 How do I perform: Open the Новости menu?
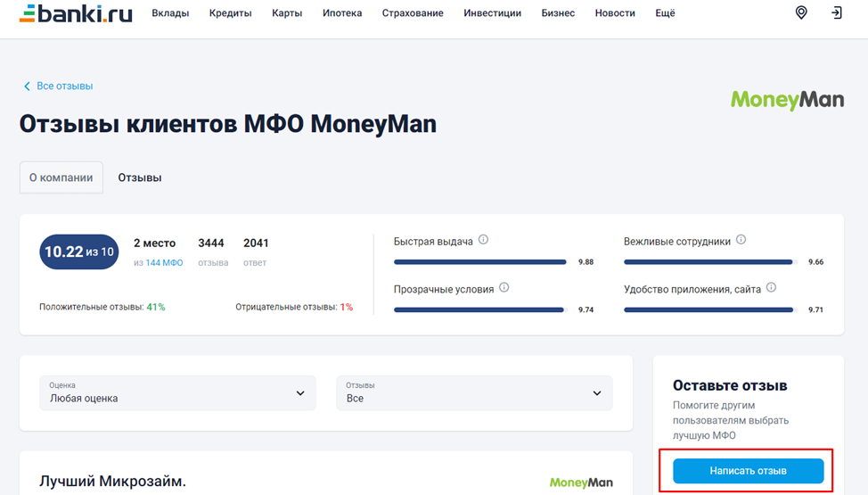point(615,12)
